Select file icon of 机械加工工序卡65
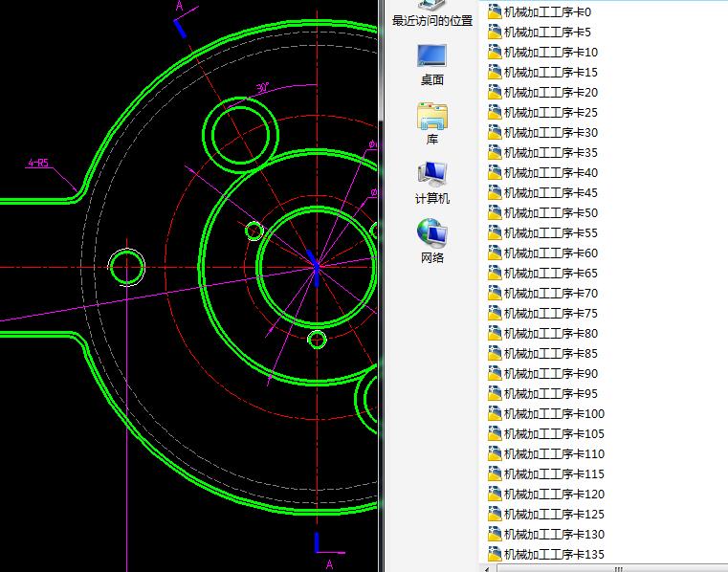 click(x=495, y=273)
